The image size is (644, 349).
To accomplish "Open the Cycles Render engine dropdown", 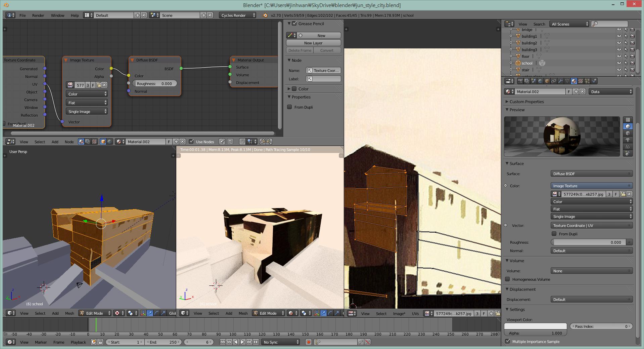I will (x=237, y=15).
